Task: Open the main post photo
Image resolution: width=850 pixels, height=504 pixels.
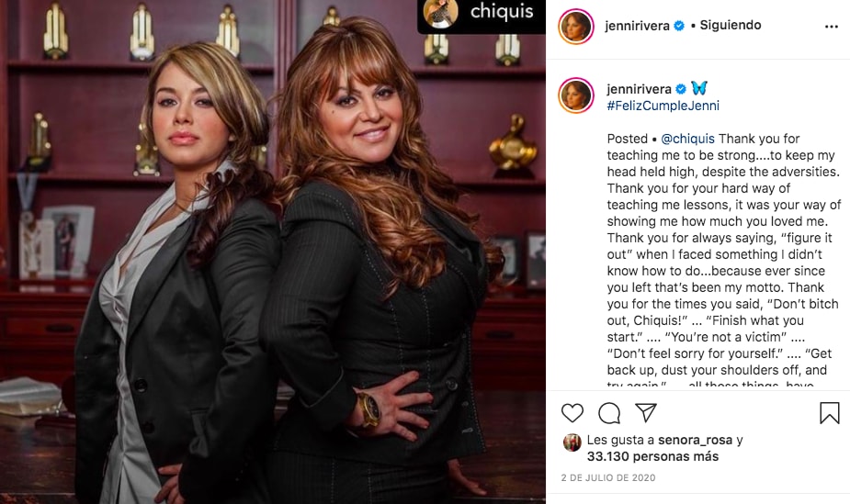Action: (273, 252)
